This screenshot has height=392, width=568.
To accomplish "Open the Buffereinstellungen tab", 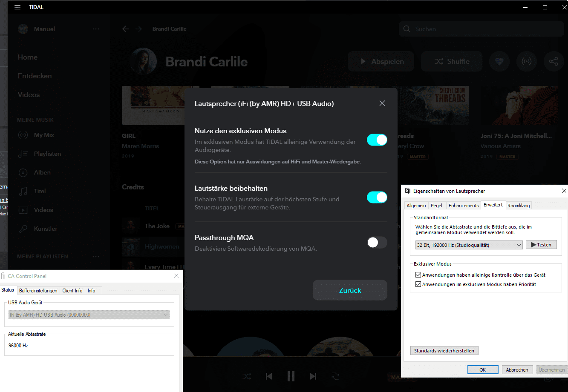I will point(38,290).
